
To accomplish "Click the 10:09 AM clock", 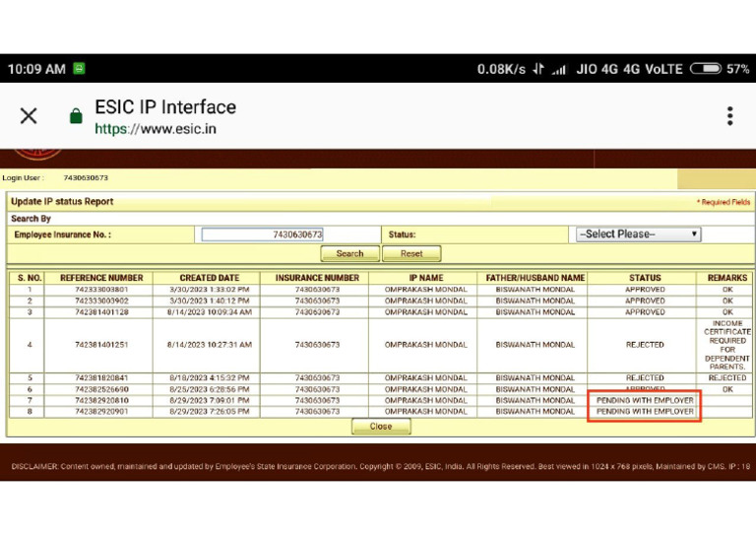I will click(x=36, y=69).
